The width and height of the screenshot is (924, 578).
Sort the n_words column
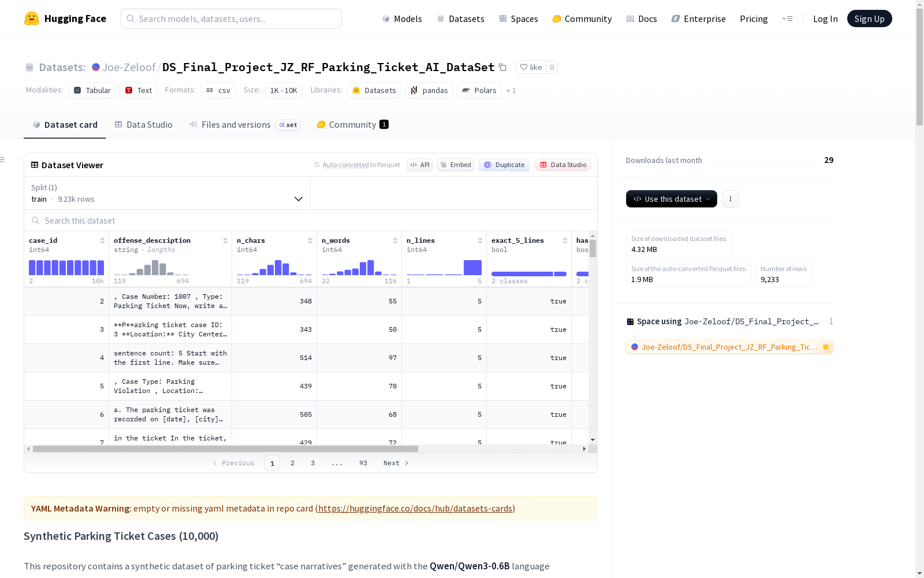coord(395,240)
